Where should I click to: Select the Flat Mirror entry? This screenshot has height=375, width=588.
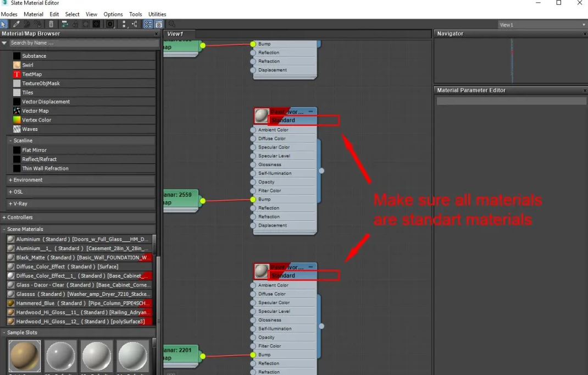coord(84,150)
